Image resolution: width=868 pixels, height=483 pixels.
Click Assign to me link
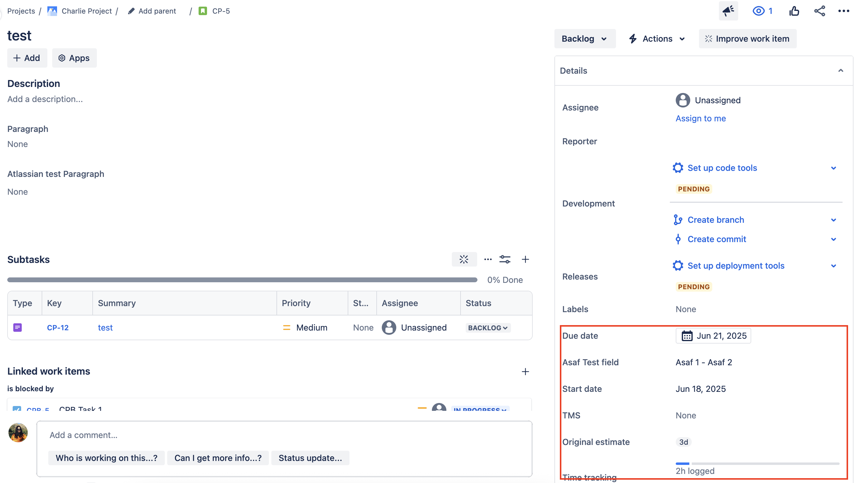pyautogui.click(x=700, y=118)
